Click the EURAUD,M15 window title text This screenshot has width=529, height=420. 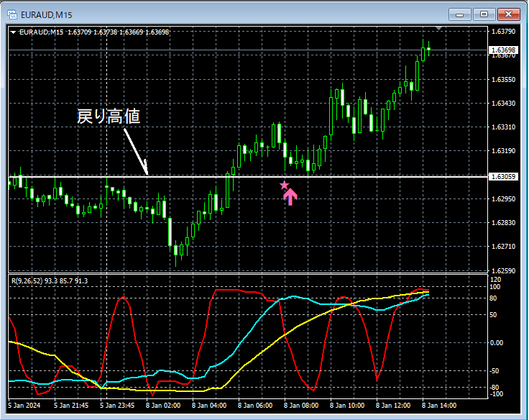tap(46, 15)
